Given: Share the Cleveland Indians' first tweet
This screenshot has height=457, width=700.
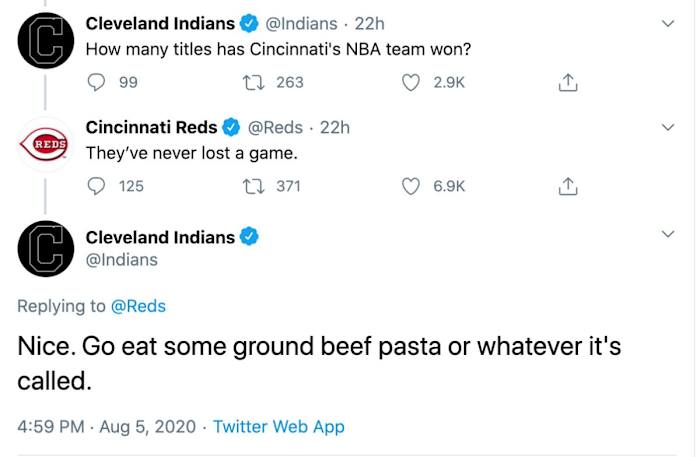Looking at the screenshot, I should pyautogui.click(x=568, y=82).
